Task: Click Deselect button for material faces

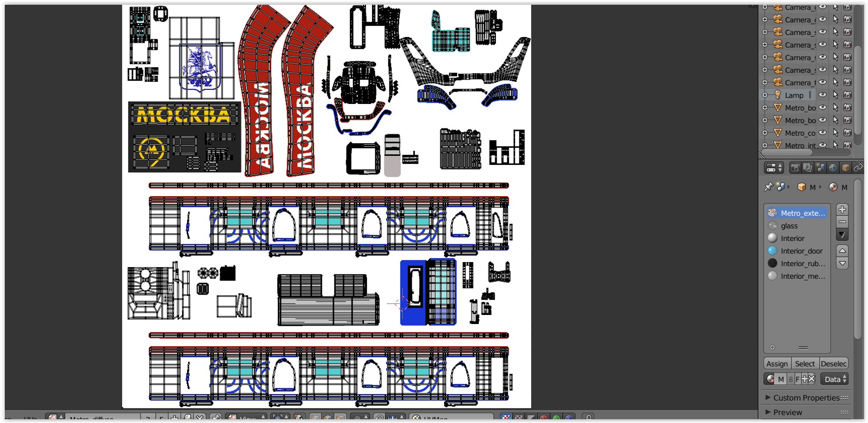Action: [x=834, y=364]
